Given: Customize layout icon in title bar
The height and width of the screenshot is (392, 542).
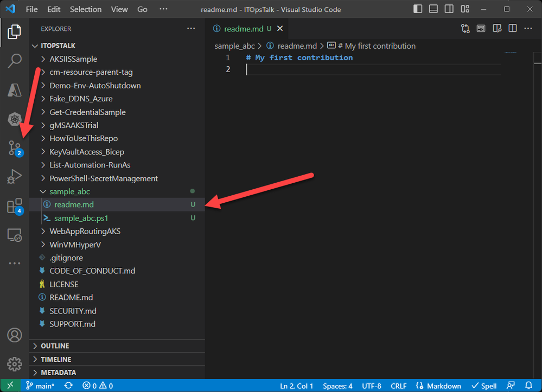Looking at the screenshot, I should click(465, 9).
